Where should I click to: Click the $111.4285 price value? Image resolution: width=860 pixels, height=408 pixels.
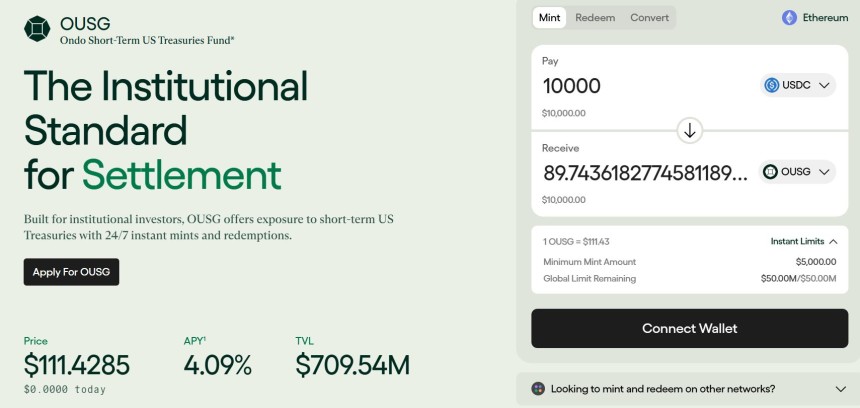point(77,365)
